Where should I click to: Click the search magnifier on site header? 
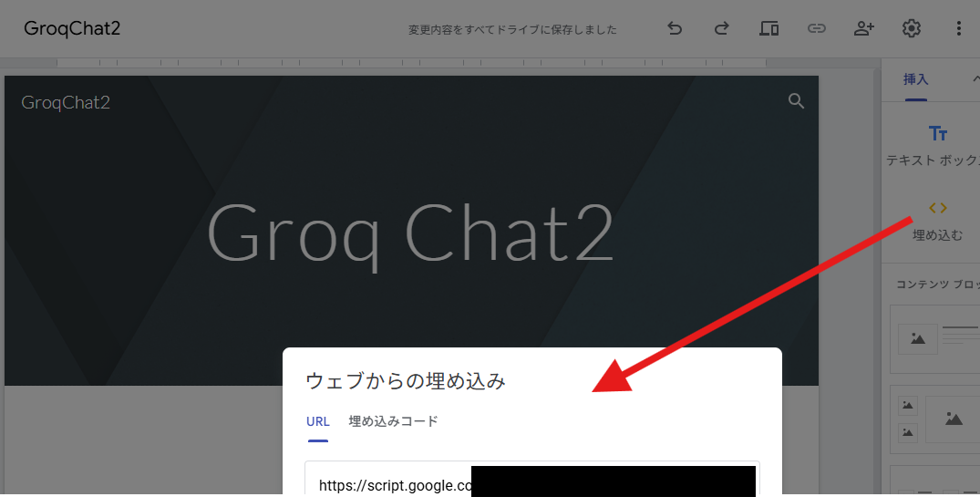point(796,100)
